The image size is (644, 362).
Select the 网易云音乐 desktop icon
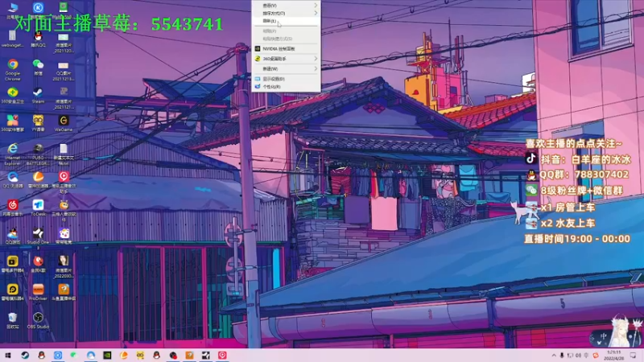tap(13, 208)
